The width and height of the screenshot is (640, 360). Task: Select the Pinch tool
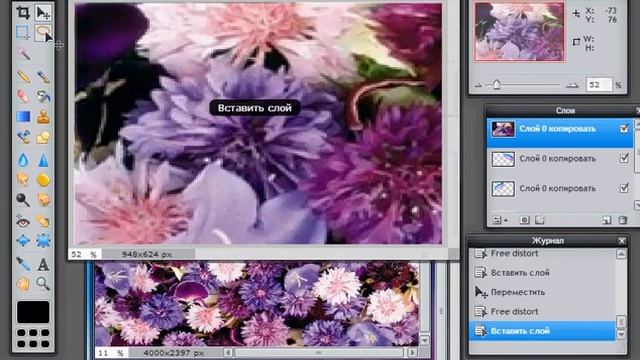point(43,241)
